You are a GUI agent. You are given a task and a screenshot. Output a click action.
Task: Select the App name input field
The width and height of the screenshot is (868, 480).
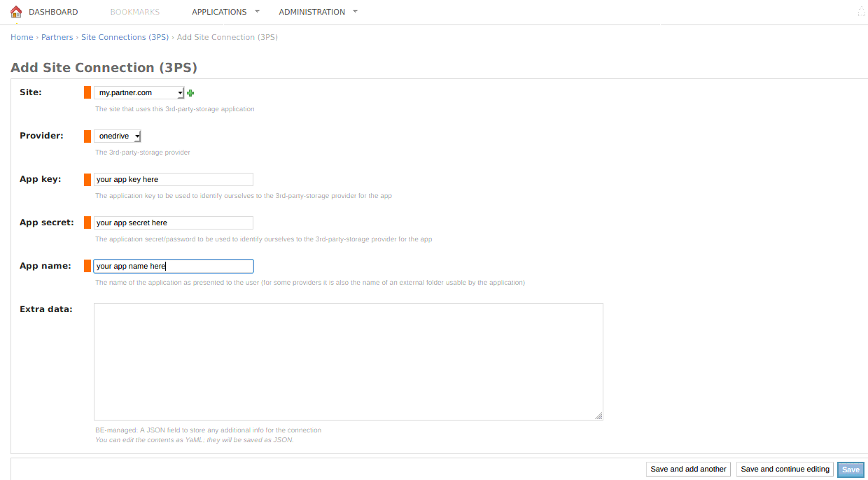(x=174, y=266)
